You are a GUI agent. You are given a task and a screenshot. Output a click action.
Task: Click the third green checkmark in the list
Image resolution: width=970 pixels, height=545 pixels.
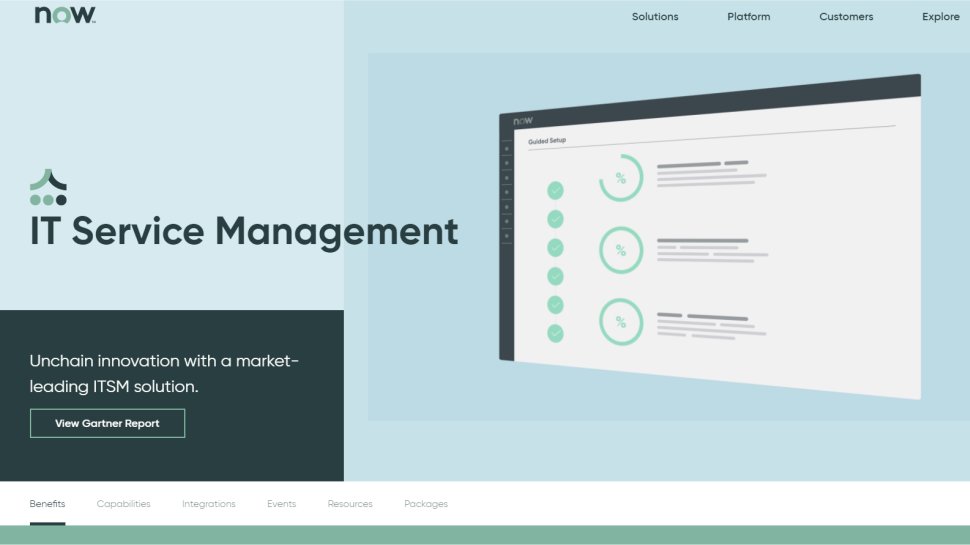[555, 247]
